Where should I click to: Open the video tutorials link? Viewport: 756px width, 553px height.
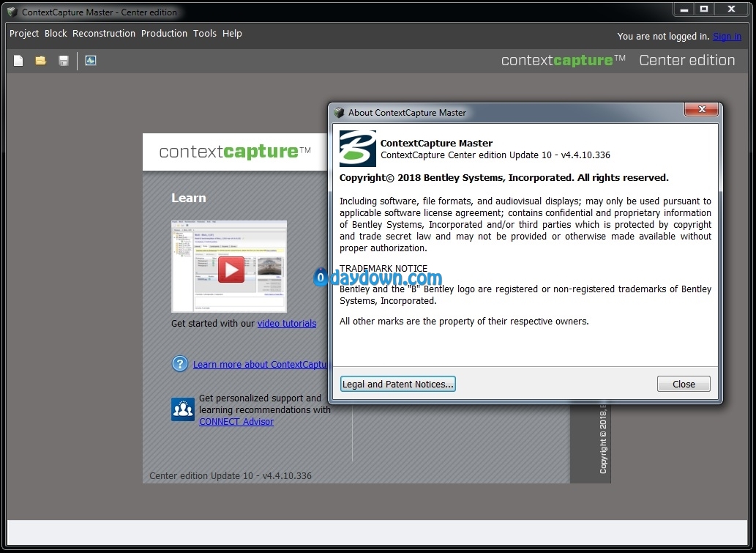coord(287,323)
